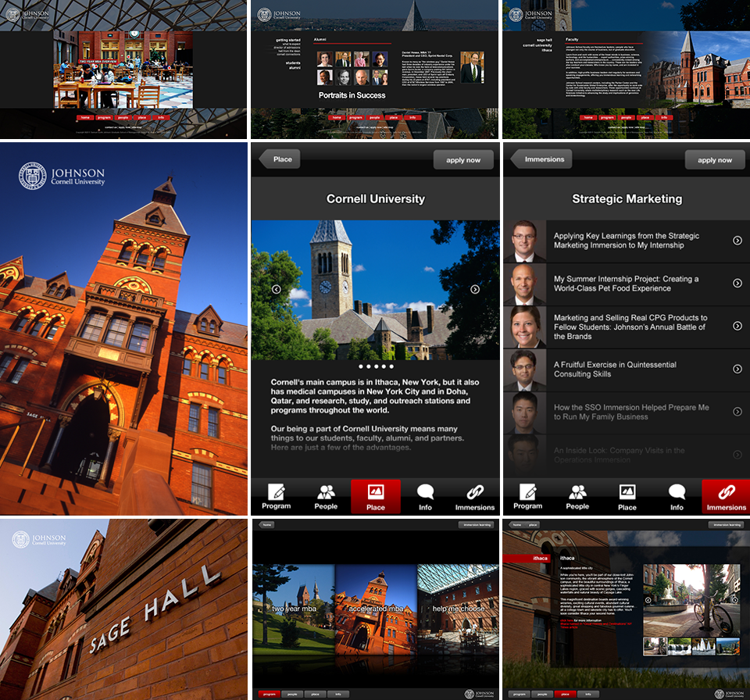
Task: Open the 'How the SSO Immersion' article arrow
Action: [x=737, y=412]
